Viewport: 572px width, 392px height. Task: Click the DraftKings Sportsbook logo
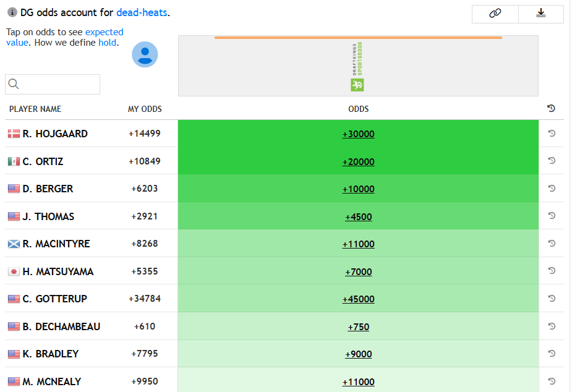pos(357,67)
